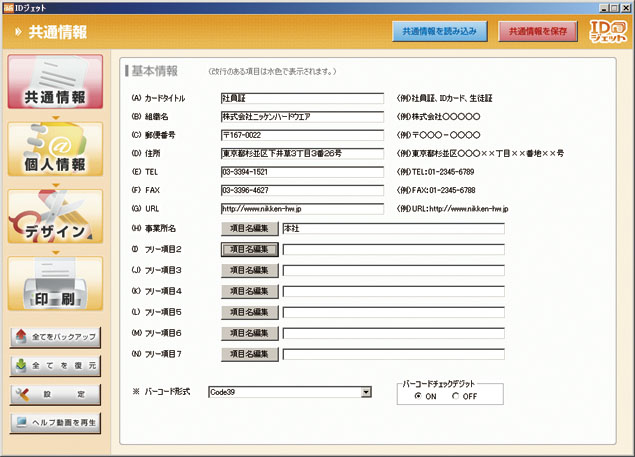This screenshot has height=457, width=635.
Task: Focus the フリー項目2 text field
Action: coord(393,249)
